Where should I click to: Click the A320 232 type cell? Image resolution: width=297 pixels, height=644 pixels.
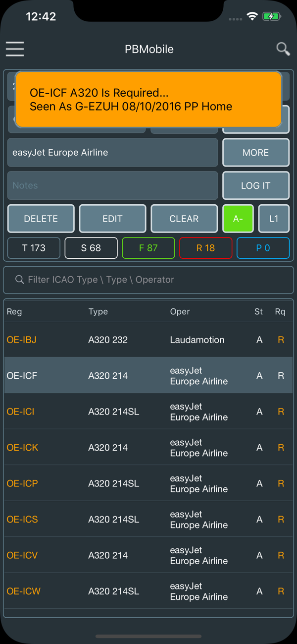coord(108,340)
